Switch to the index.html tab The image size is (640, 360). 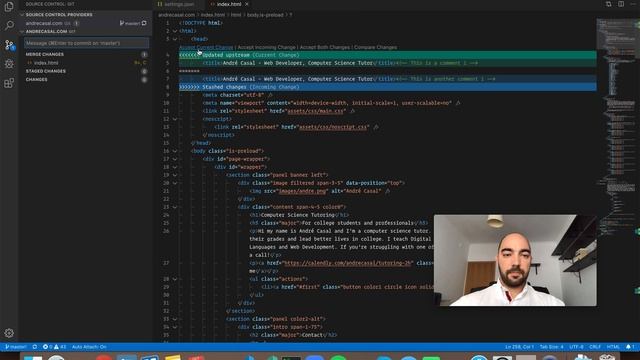tap(229, 4)
